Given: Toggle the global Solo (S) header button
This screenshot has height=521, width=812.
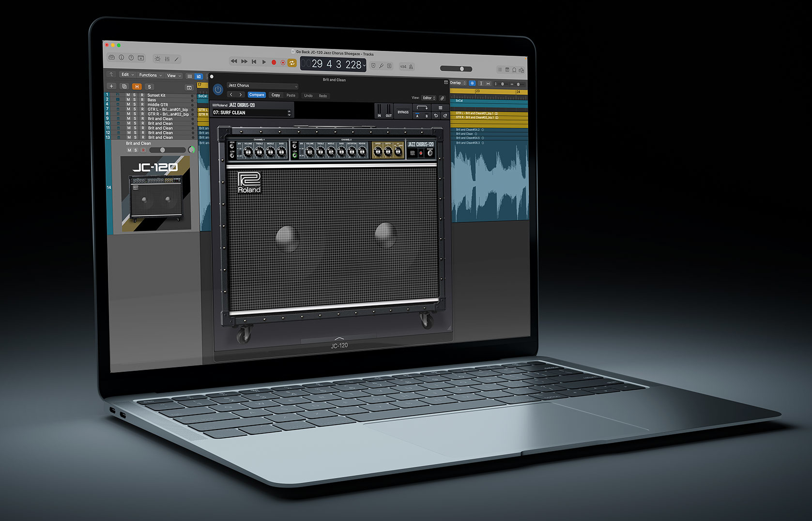Looking at the screenshot, I should tap(149, 87).
